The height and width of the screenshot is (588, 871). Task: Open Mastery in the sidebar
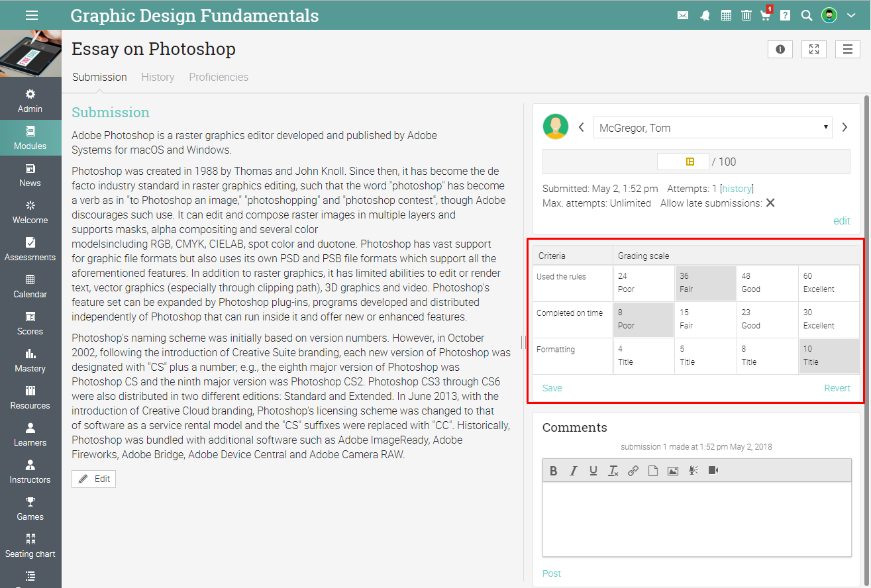pos(30,361)
